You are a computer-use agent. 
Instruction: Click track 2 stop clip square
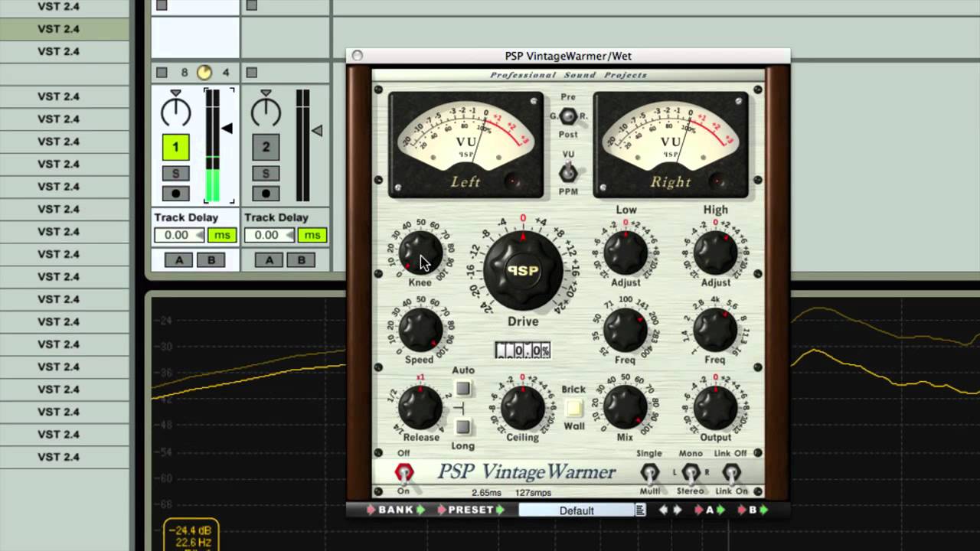(252, 73)
